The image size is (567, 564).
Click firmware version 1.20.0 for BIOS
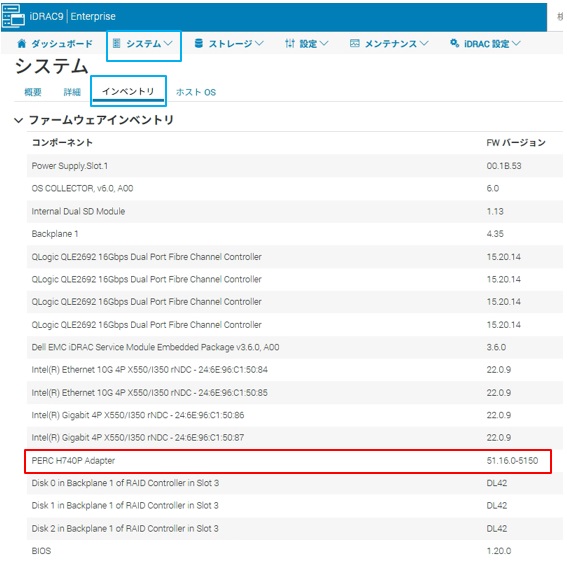point(499,551)
